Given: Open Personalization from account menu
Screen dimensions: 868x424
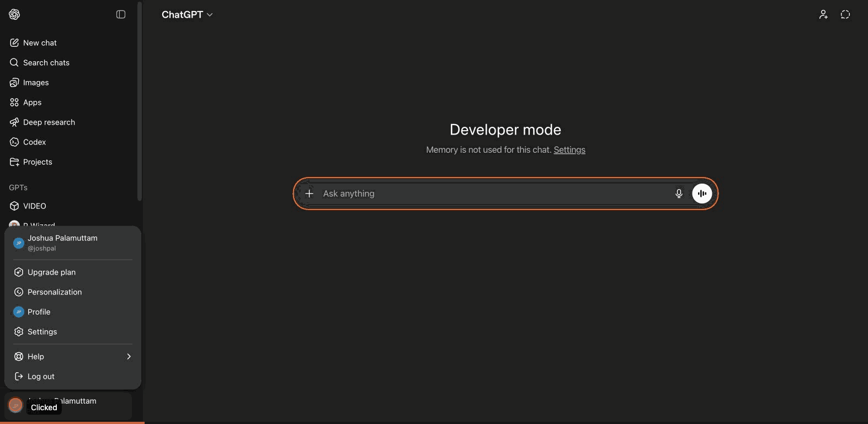Looking at the screenshot, I should (x=73, y=292).
